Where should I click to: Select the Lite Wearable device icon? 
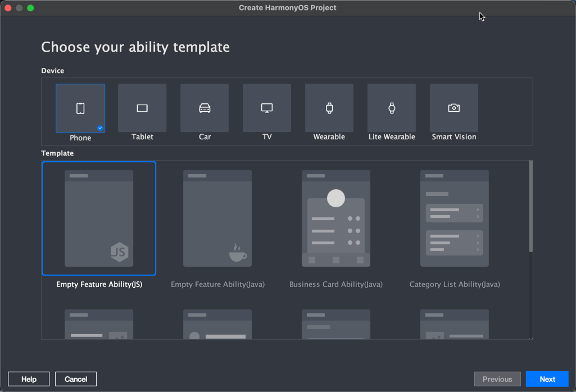point(392,108)
